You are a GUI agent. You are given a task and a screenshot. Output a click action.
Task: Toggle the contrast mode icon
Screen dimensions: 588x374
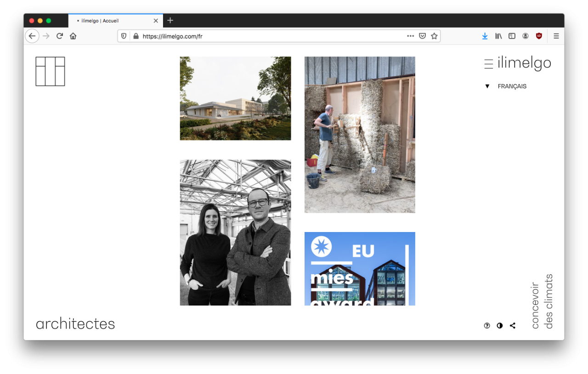(500, 326)
